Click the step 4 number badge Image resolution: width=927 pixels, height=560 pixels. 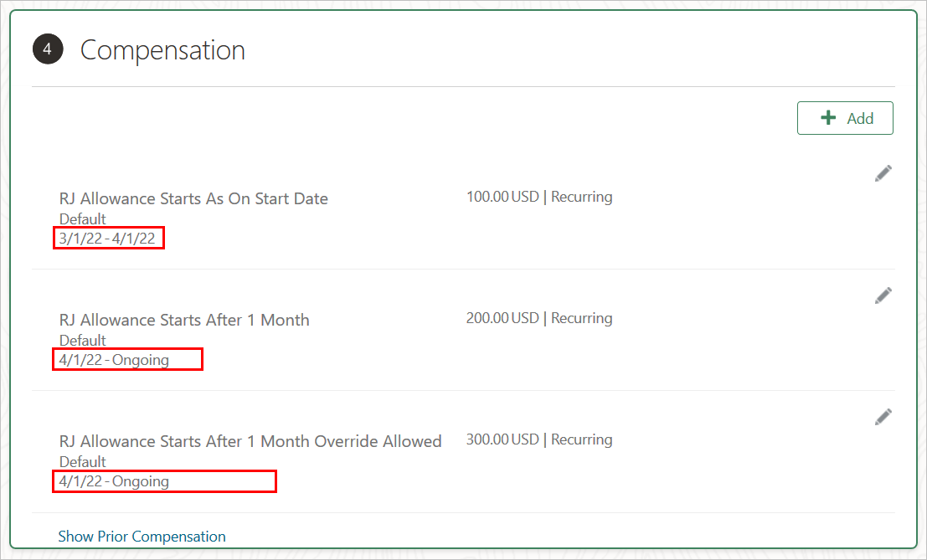(48, 50)
